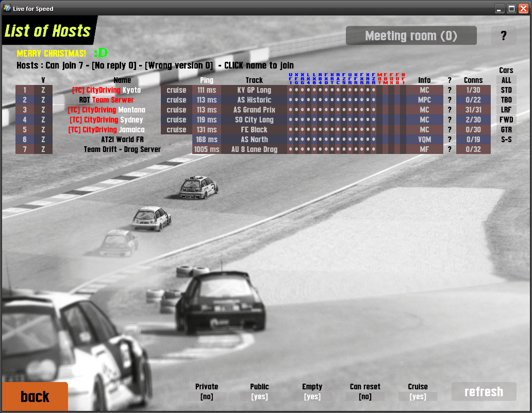
Task: Sort hosts by the Name column header
Action: pyautogui.click(x=123, y=80)
